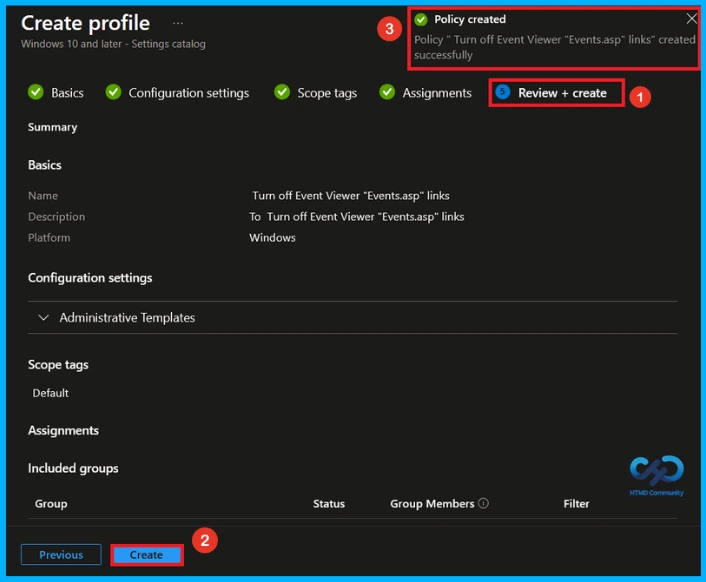Click the Configuration settings section heading
706x582 pixels.
pos(90,278)
